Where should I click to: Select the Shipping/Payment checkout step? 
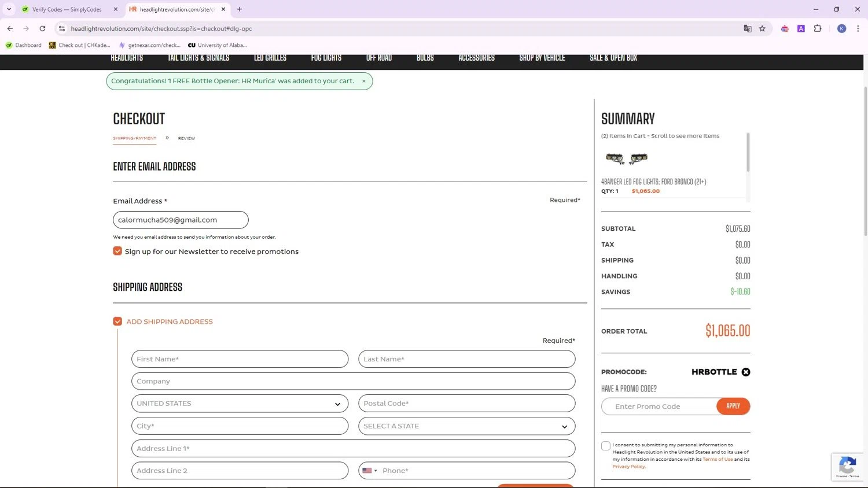pos(135,138)
